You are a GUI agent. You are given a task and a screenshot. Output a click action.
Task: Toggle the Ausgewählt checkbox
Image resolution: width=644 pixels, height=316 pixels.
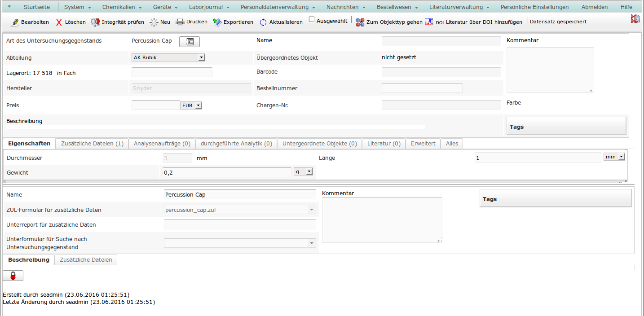(312, 20)
